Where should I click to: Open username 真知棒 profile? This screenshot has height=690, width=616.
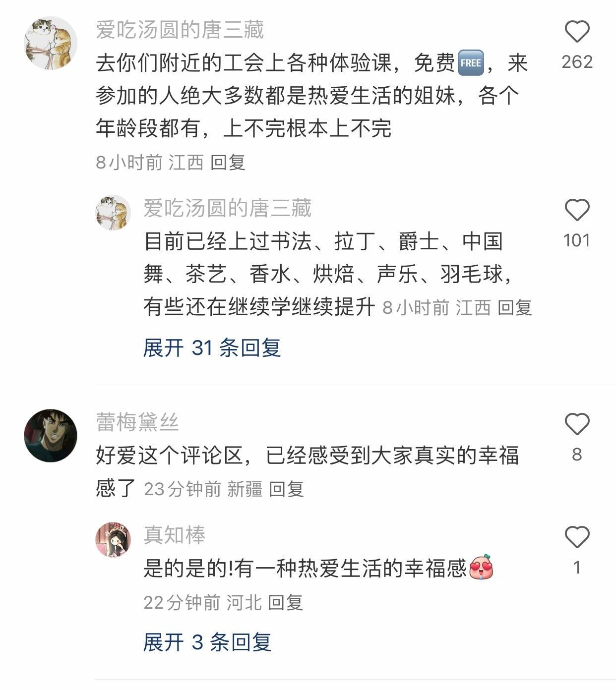[175, 535]
